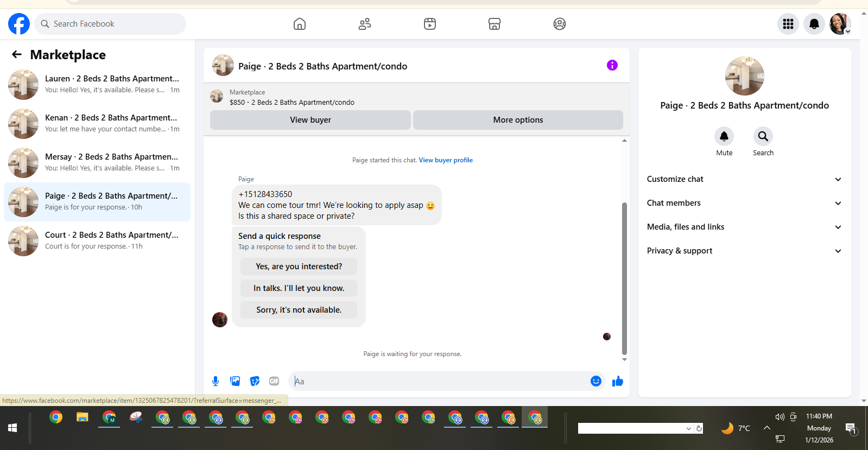Expand Chat members section
This screenshot has width=868, height=450.
click(x=744, y=203)
